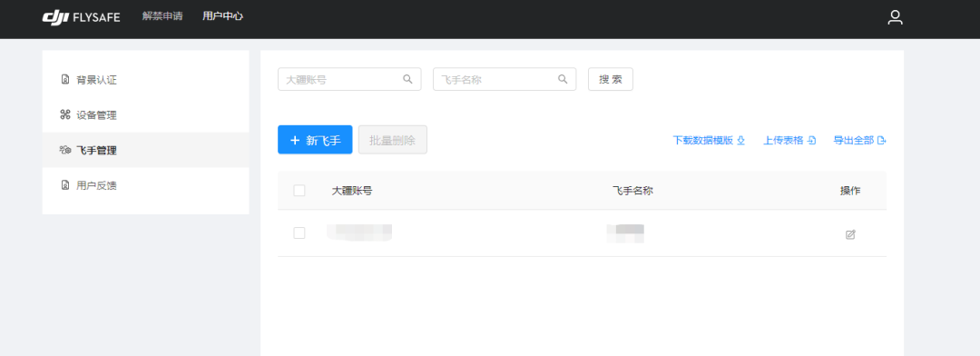Click the 背景认证 sidebar icon
Screen dimensions: 980x356
[65, 79]
